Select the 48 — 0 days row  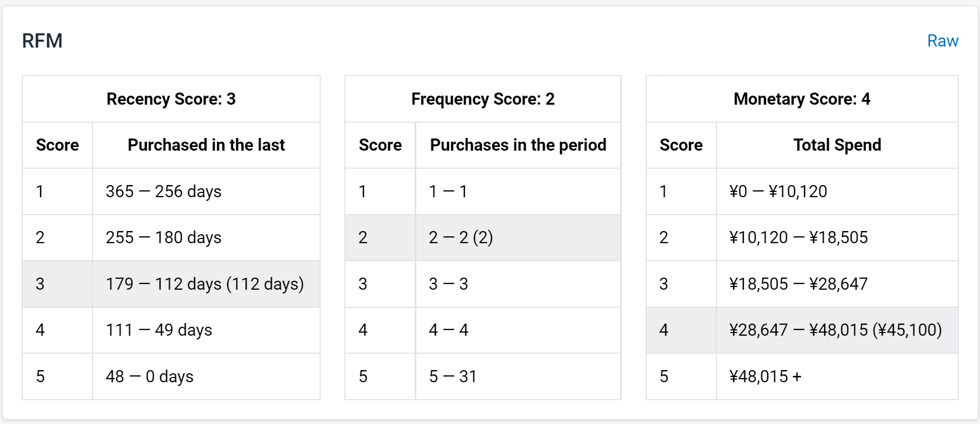pyautogui.click(x=171, y=376)
